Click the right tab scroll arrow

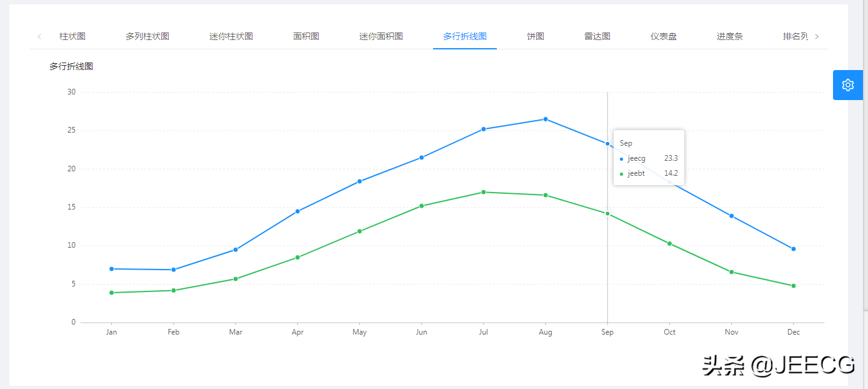pos(817,36)
